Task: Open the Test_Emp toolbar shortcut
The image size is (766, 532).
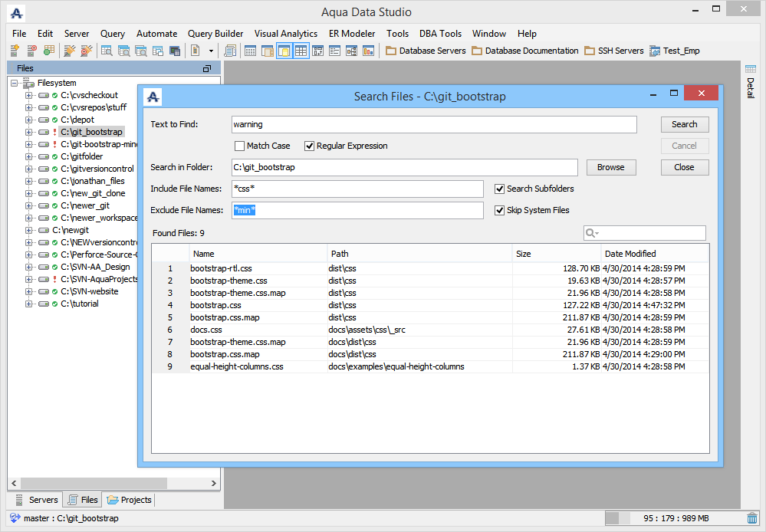Action: tap(674, 51)
